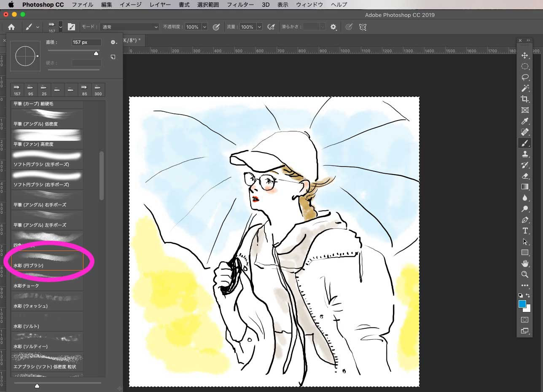Toggle pressure for opacity button
543x392 pixels.
point(216,27)
